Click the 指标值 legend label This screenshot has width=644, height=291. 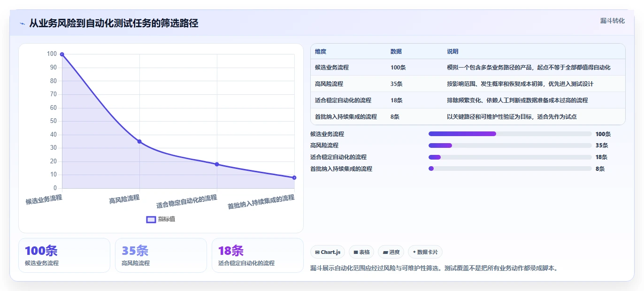167,219
